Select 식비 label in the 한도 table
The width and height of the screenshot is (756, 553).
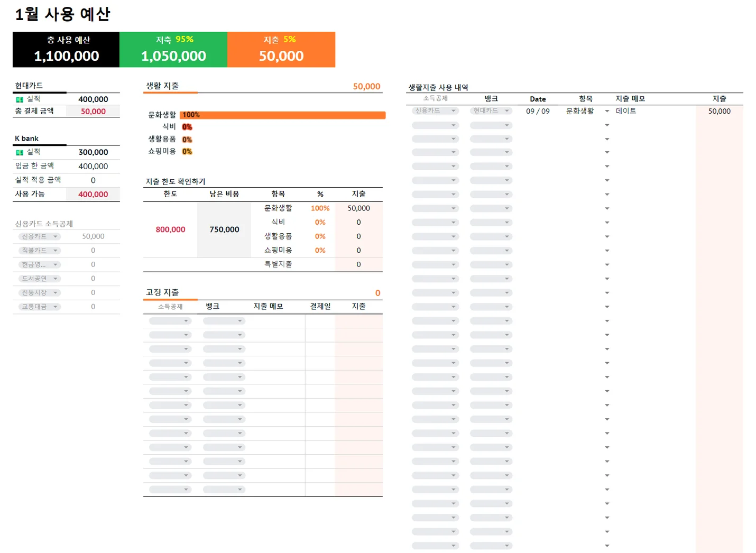tap(278, 222)
